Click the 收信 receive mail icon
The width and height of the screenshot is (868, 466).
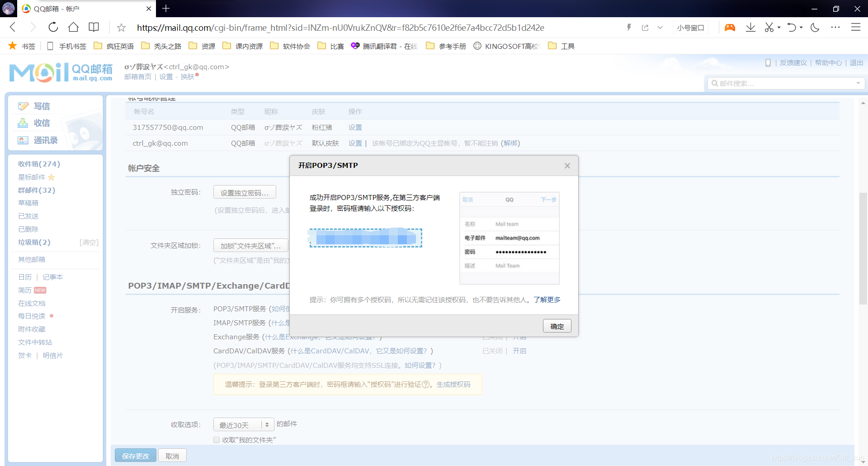click(x=24, y=123)
